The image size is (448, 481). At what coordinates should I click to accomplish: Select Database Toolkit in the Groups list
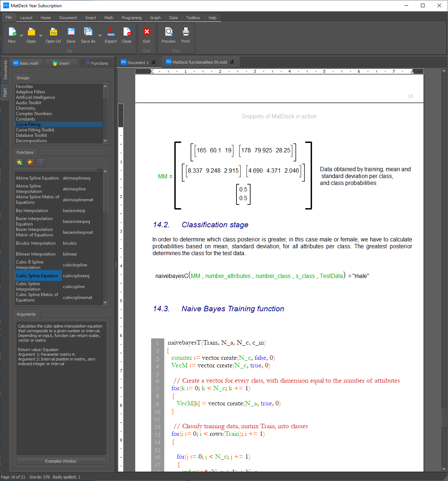(31, 135)
